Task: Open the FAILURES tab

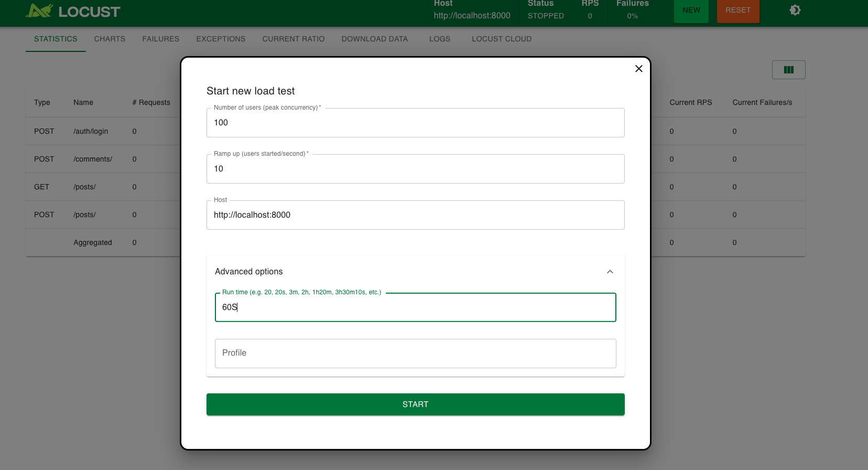Action: [x=160, y=39]
